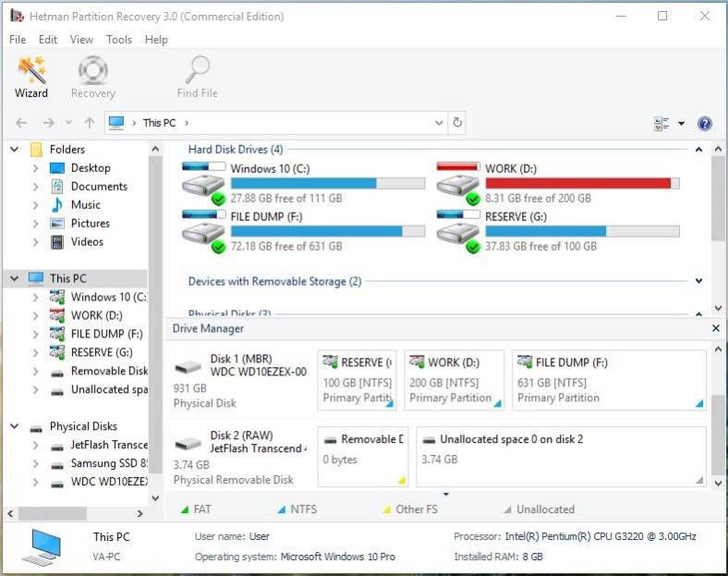Click the Recovery toolbar icon

coord(93,77)
